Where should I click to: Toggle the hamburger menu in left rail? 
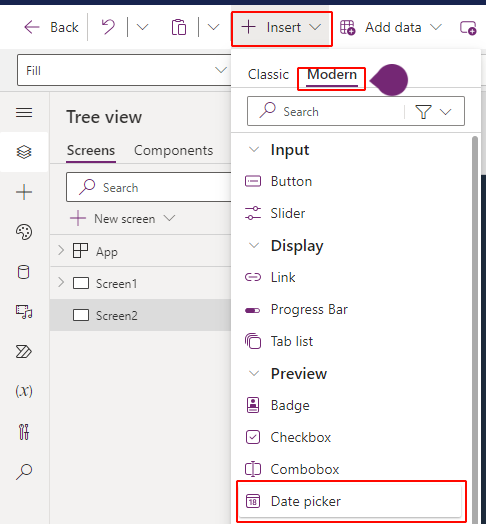point(24,112)
